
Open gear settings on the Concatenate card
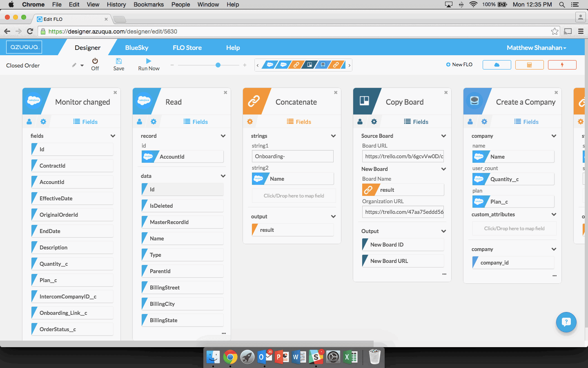(x=250, y=121)
